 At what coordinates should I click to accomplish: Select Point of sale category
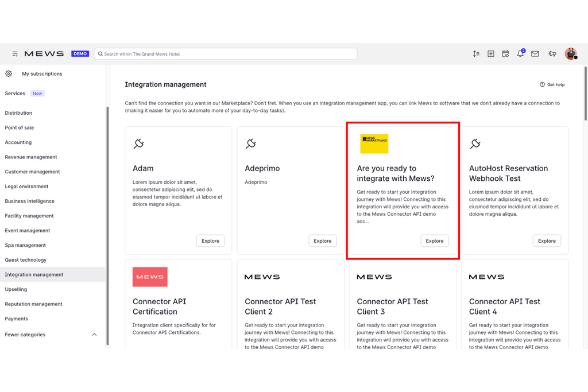click(19, 128)
